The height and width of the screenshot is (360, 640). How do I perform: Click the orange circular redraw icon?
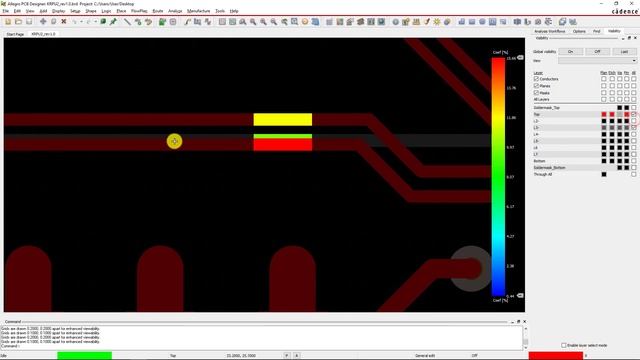coord(305,22)
